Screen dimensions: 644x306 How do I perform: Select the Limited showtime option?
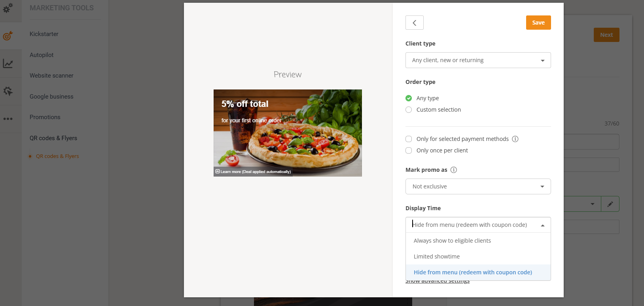(x=437, y=257)
